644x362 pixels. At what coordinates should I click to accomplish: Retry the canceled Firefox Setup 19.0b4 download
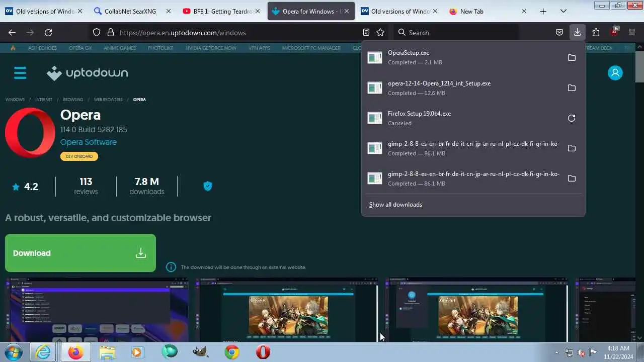pyautogui.click(x=572, y=118)
